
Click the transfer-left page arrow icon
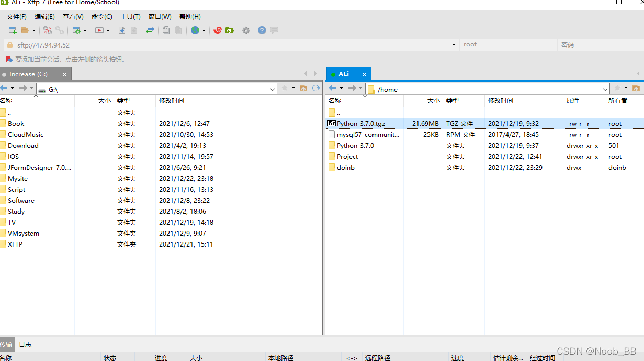click(122, 30)
